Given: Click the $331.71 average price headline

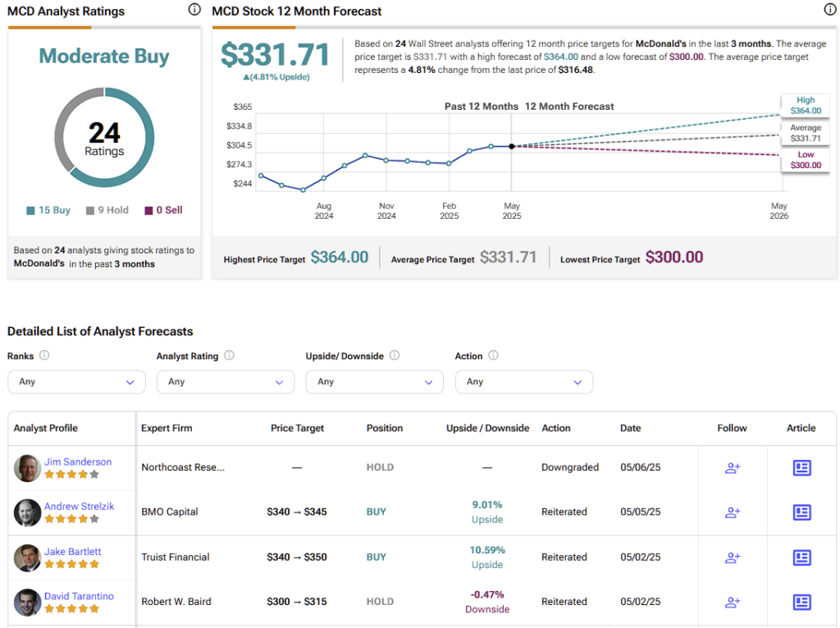Looking at the screenshot, I should (x=276, y=55).
